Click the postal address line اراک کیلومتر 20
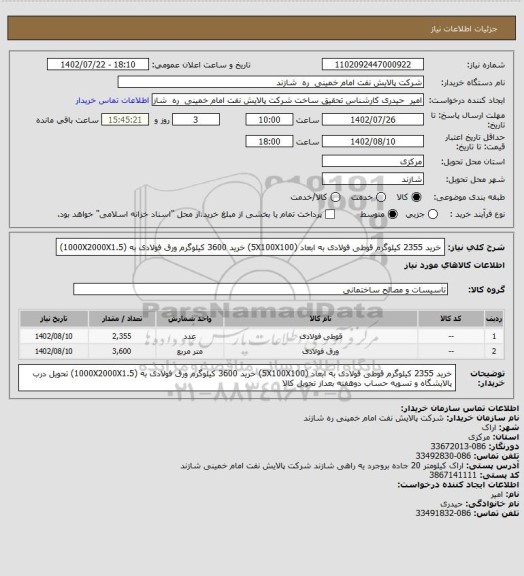524x576 pixels. coord(323,465)
